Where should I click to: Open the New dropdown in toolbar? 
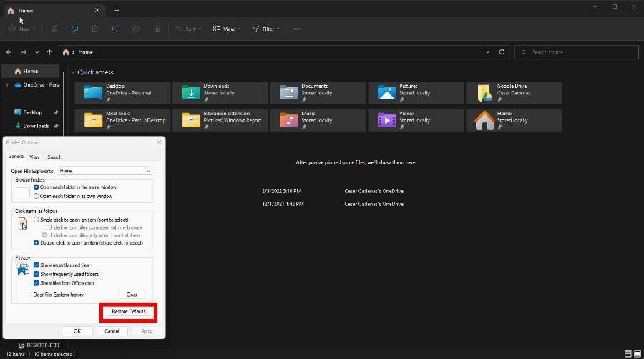pyautogui.click(x=22, y=29)
